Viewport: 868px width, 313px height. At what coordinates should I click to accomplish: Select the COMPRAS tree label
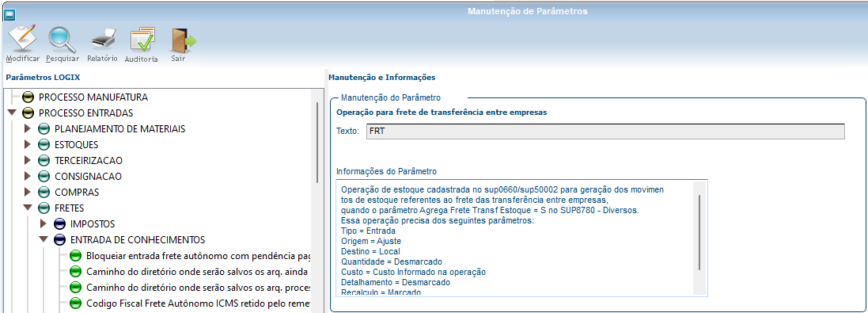click(x=77, y=193)
